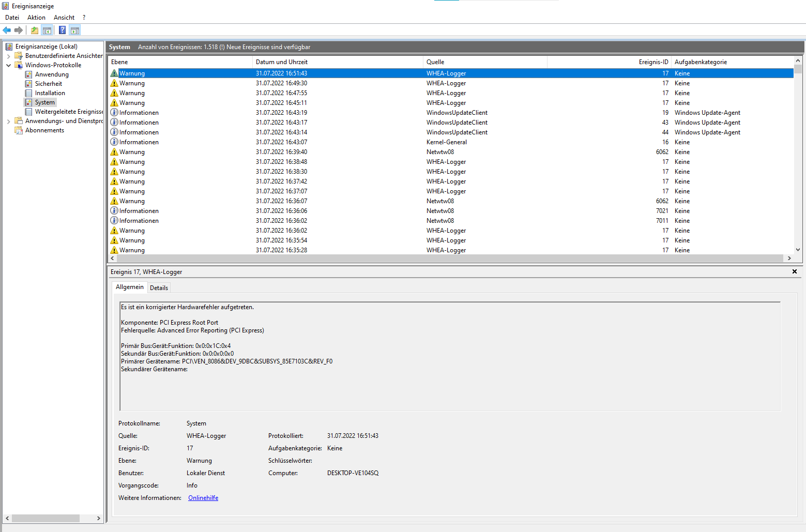Click the warning icon of Netwtw08 event 16:39:40

pyautogui.click(x=114, y=152)
